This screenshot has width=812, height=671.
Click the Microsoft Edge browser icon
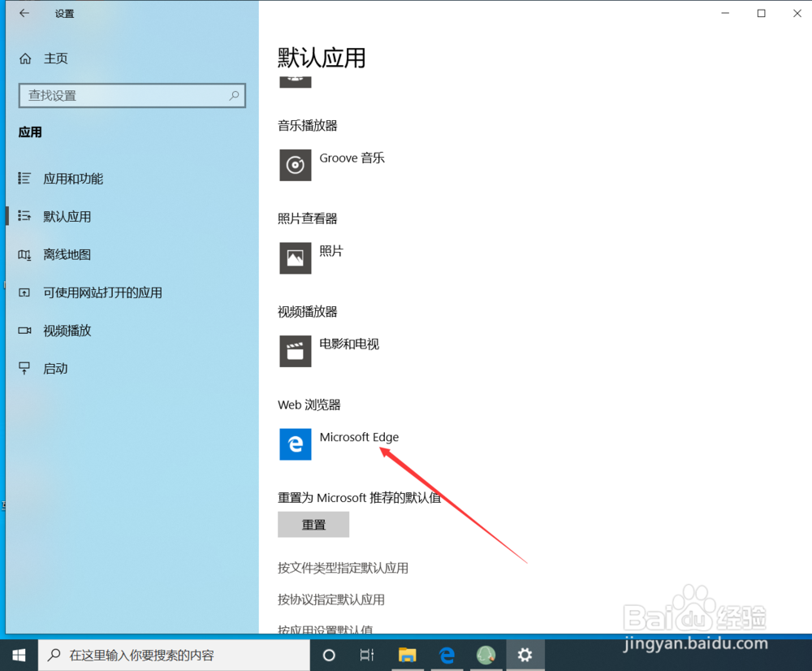point(295,444)
